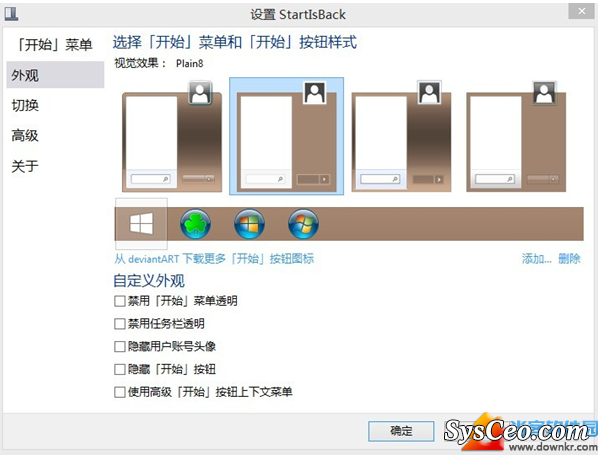Select the Windows 8 colored orb button
The height and width of the screenshot is (457, 598).
point(249,224)
